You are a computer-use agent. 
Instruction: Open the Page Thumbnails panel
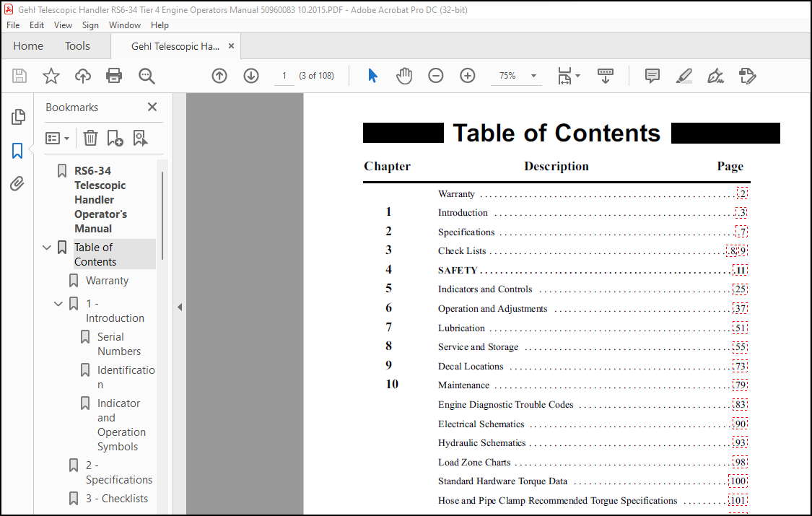(x=18, y=117)
